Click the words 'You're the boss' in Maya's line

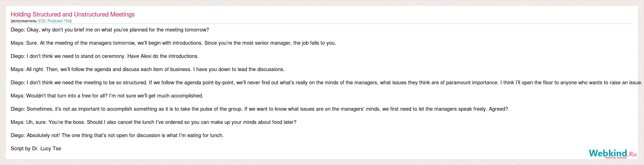[x=67, y=122]
